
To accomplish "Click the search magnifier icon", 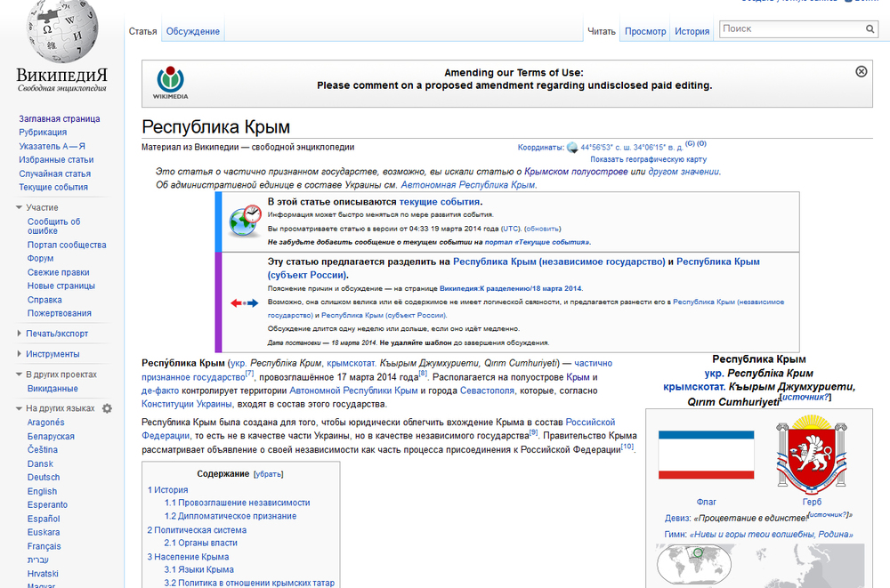I will (x=870, y=29).
